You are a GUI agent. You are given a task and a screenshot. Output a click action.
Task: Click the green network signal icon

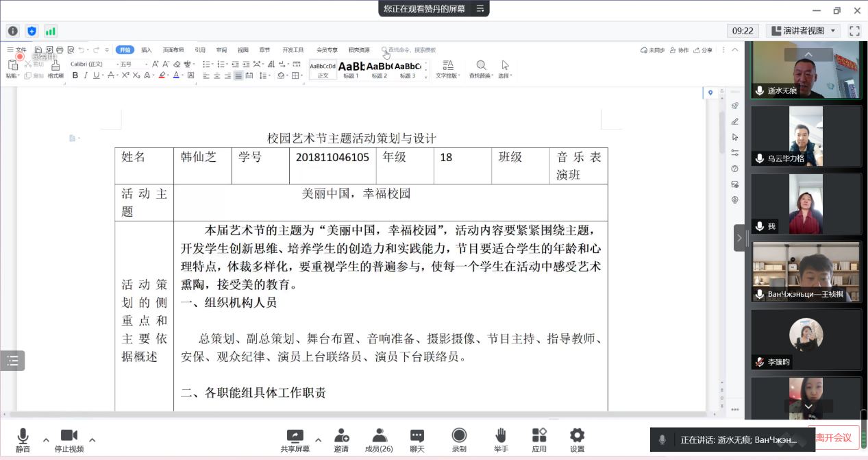pyautogui.click(x=51, y=31)
